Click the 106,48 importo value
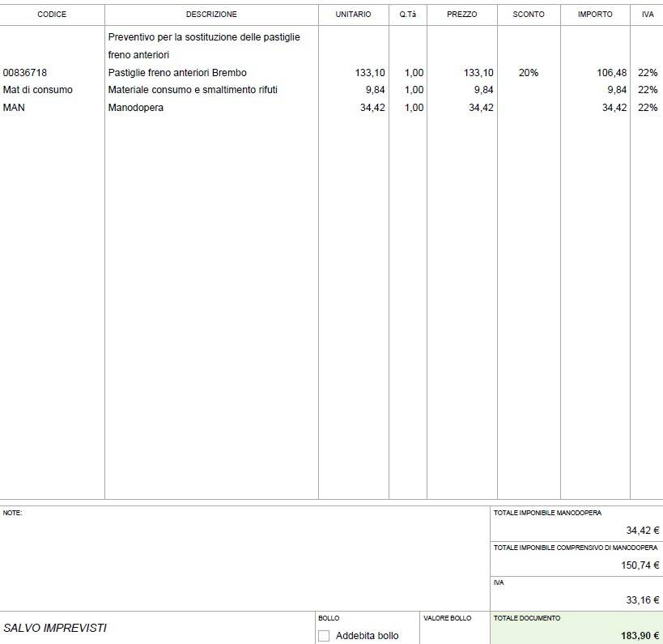Viewport: 663px width, 644px height. coord(611,73)
